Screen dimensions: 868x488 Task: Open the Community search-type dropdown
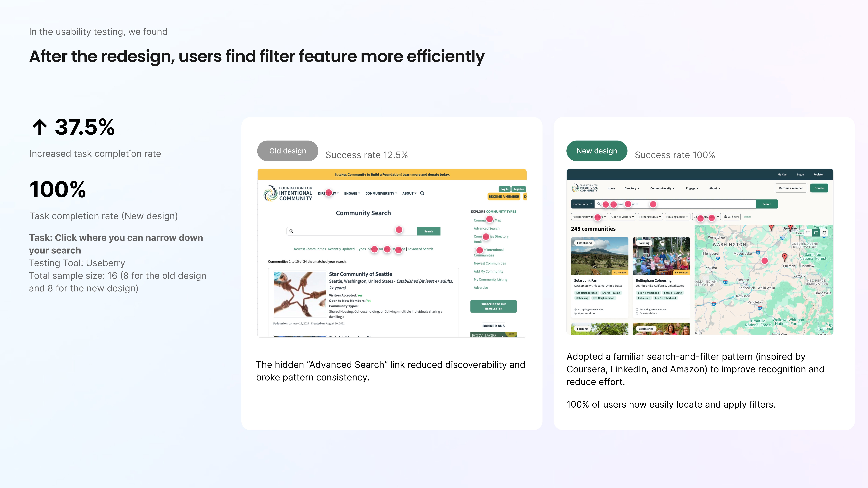click(x=582, y=204)
